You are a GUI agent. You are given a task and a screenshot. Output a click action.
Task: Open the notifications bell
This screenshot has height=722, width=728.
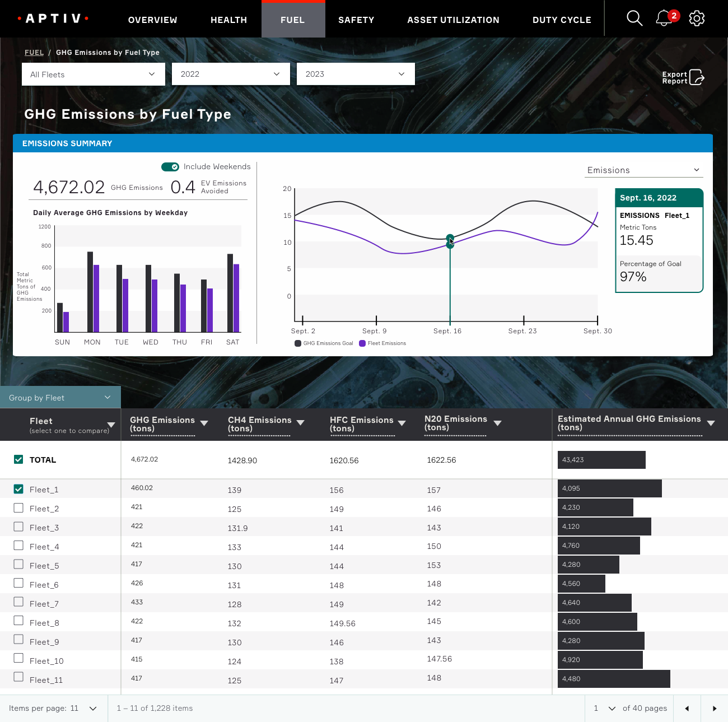pyautogui.click(x=664, y=18)
